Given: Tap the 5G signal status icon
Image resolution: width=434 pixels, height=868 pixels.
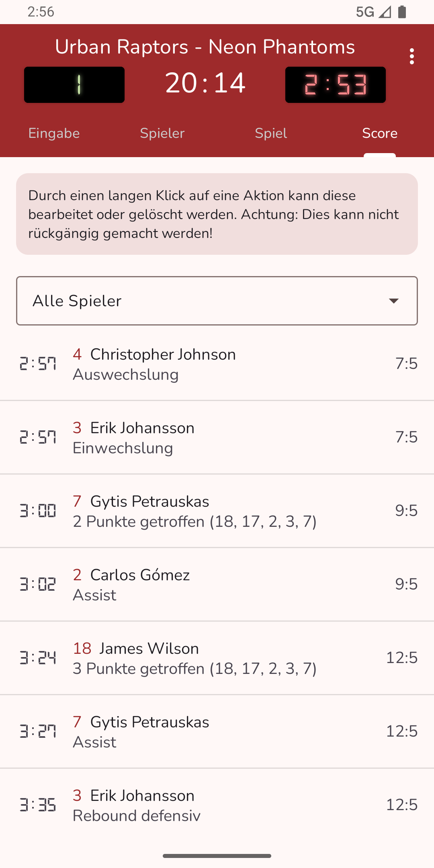Looking at the screenshot, I should [373, 12].
